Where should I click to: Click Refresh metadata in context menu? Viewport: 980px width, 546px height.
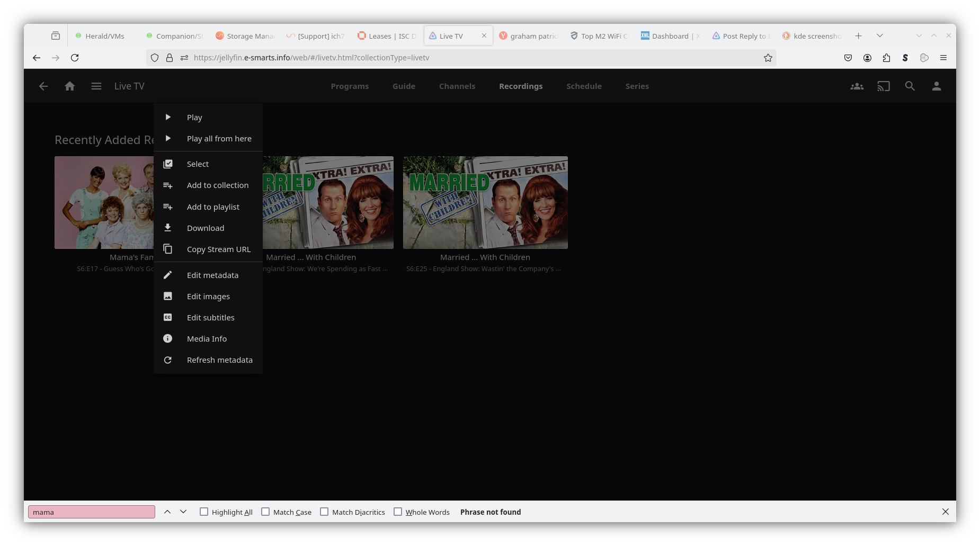click(x=219, y=360)
